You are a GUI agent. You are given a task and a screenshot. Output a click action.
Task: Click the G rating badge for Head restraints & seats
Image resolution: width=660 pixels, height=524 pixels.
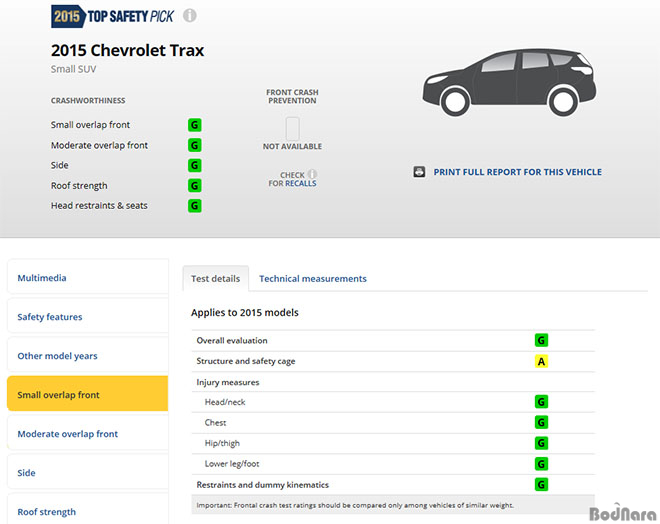tap(194, 206)
